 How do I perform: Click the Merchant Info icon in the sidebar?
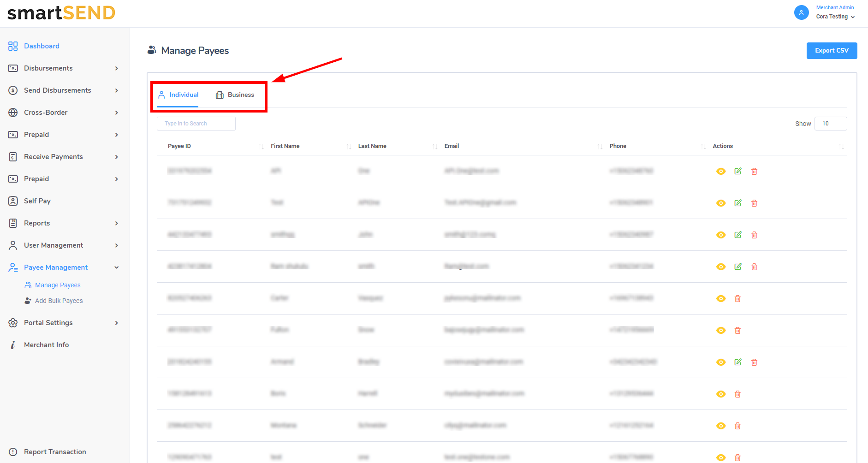click(x=13, y=345)
